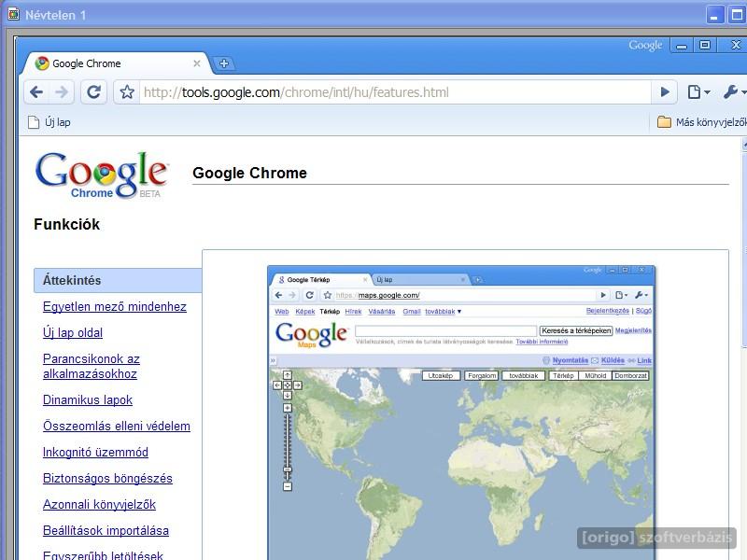
Task: Open the page control menu dropdown
Action: click(698, 91)
